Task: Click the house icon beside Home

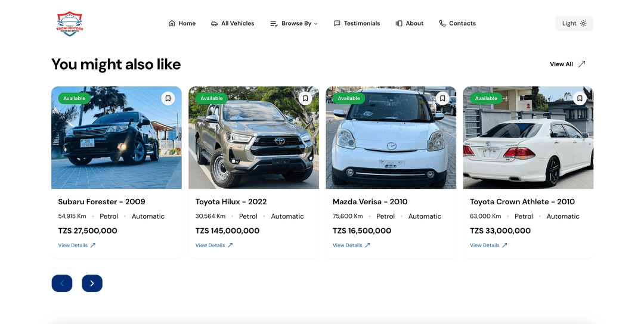Action: [x=172, y=23]
